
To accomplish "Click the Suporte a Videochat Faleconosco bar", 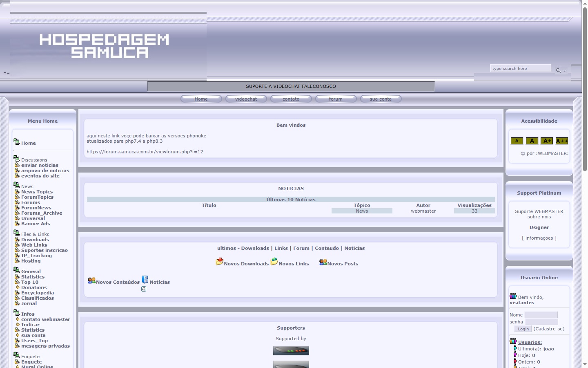I will point(291,86).
